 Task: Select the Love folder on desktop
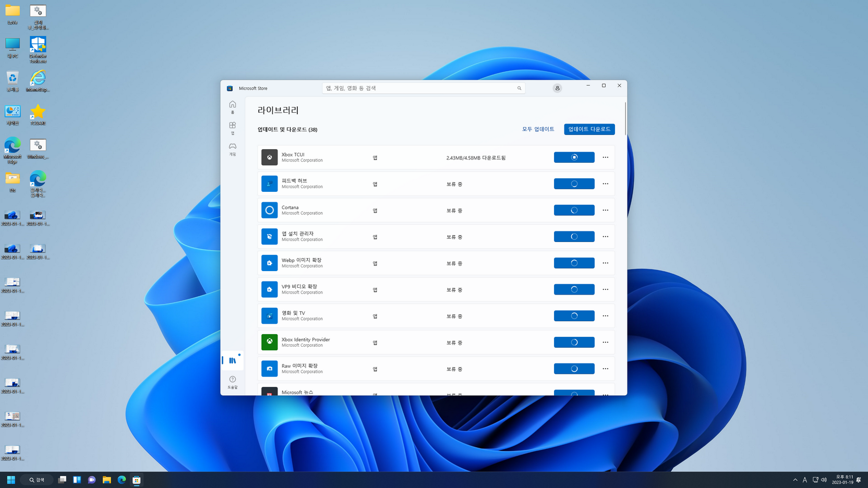[x=13, y=14]
